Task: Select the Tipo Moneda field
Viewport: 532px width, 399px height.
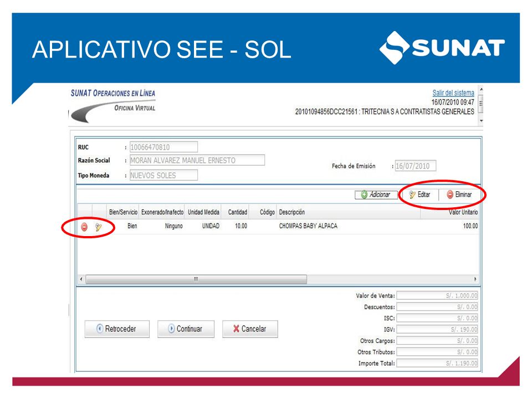Action: pos(163,175)
